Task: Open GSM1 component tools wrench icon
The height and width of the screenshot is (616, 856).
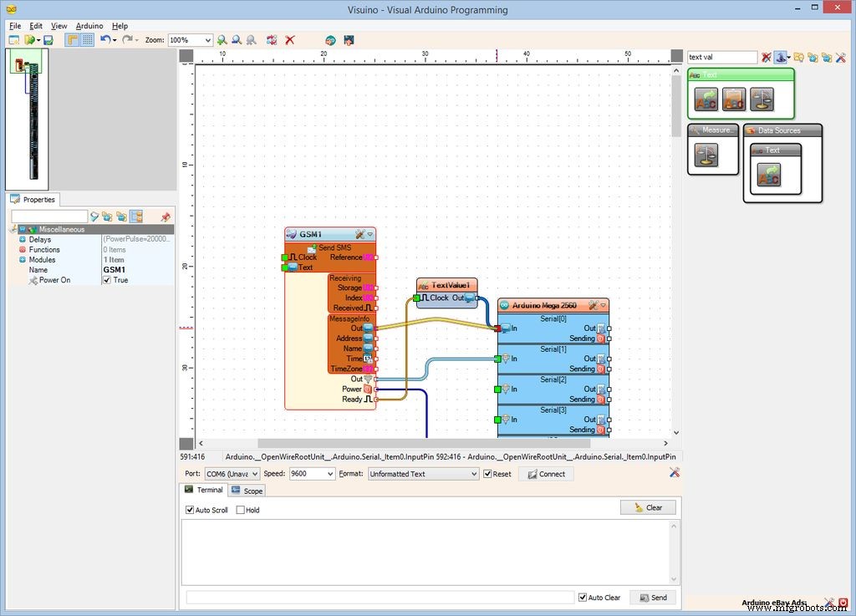Action: coord(359,235)
